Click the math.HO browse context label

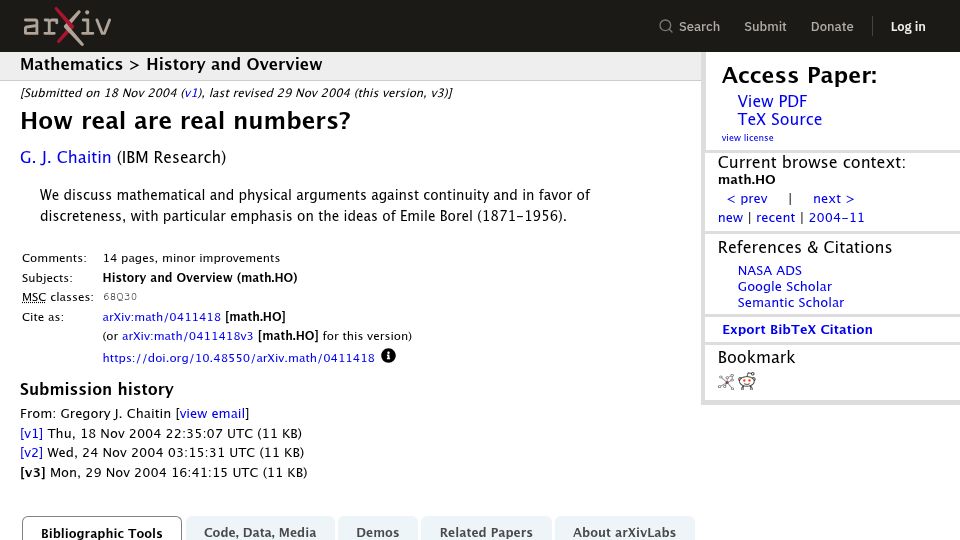[x=746, y=179]
